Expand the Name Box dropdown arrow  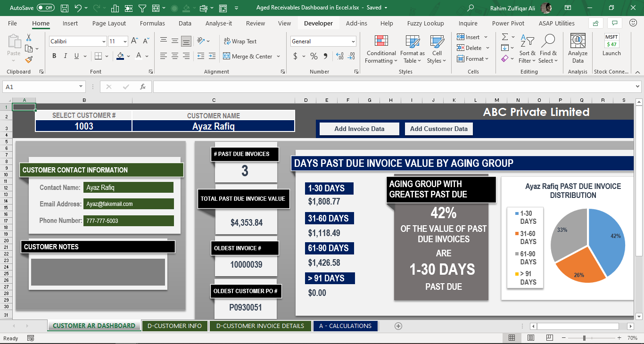pyautogui.click(x=81, y=87)
